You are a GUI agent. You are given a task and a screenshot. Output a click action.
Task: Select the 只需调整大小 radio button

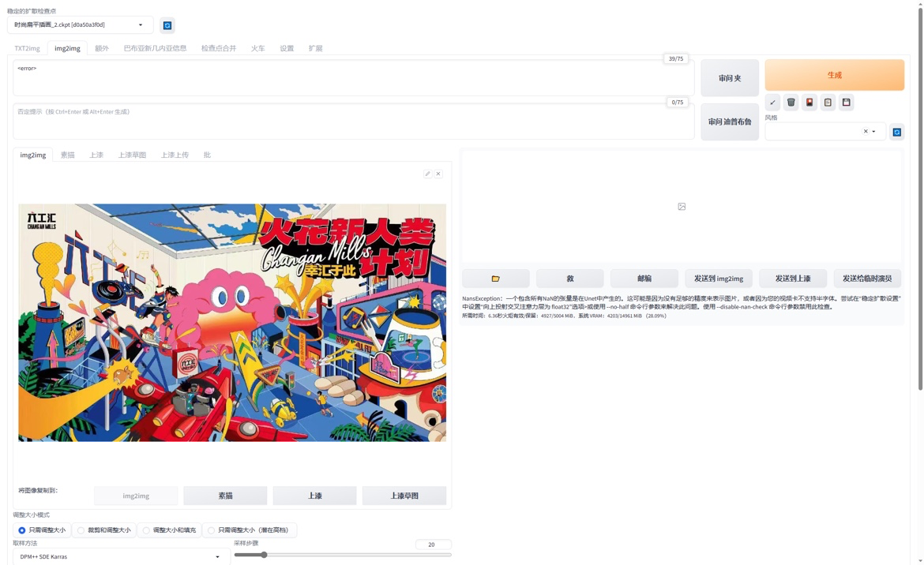coord(21,530)
